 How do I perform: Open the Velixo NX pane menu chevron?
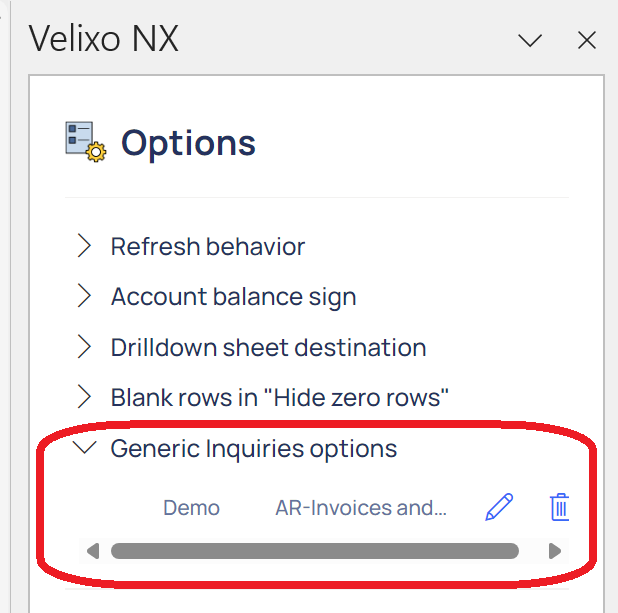530,40
